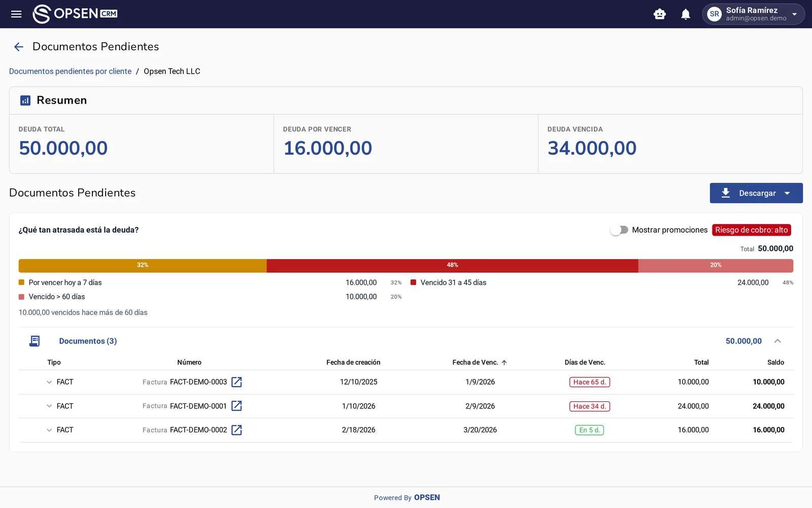
Task: Click the orange 32% bar segment
Action: click(143, 266)
